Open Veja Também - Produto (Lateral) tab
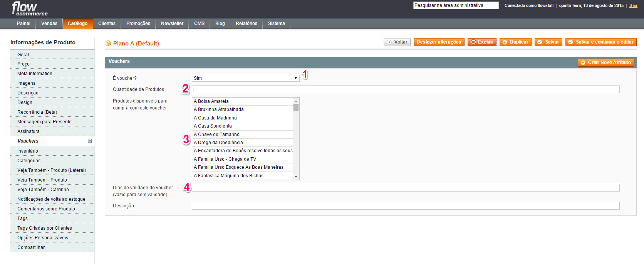The image size is (644, 264). [52, 170]
